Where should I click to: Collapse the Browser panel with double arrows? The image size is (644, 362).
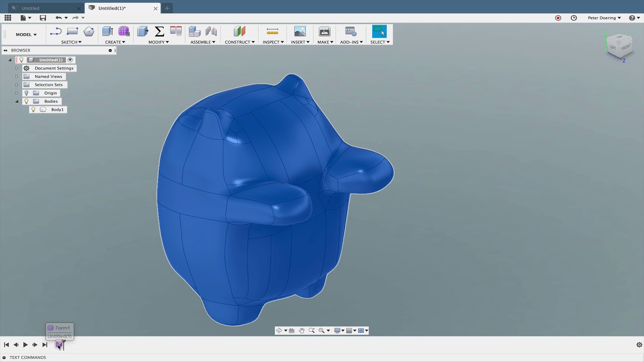click(x=6, y=50)
